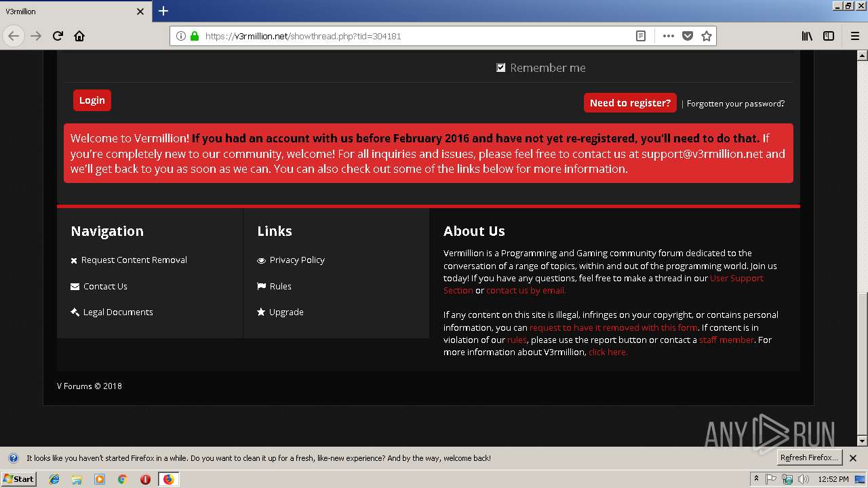
Task: Open the staff member link
Action: [726, 340]
